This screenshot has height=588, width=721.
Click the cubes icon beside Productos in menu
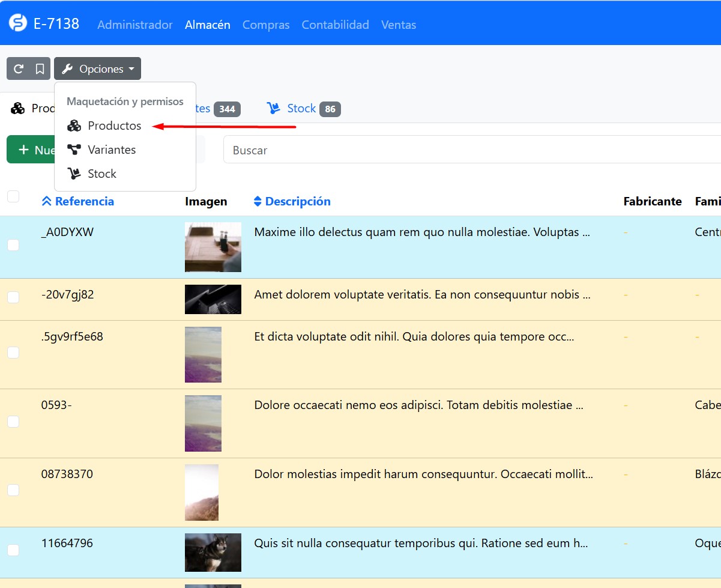(74, 126)
